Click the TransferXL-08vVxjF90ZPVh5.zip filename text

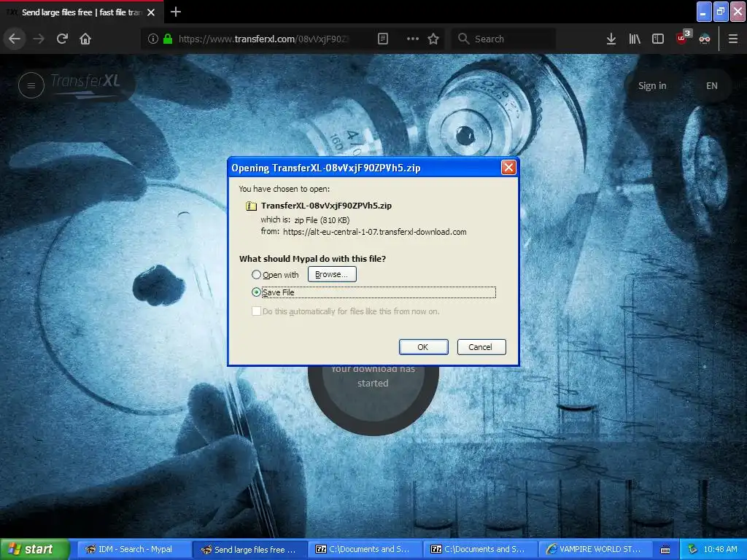coord(326,206)
